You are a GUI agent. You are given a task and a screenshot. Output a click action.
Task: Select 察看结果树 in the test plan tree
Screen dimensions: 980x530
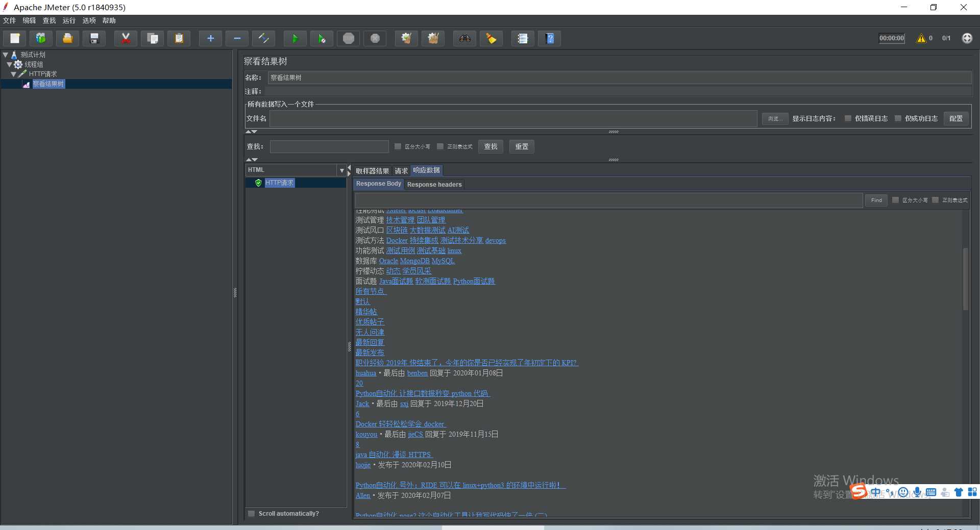(x=48, y=84)
